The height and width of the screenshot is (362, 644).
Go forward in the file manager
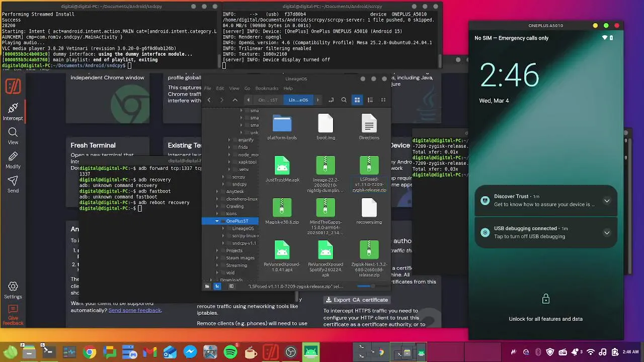point(222,100)
